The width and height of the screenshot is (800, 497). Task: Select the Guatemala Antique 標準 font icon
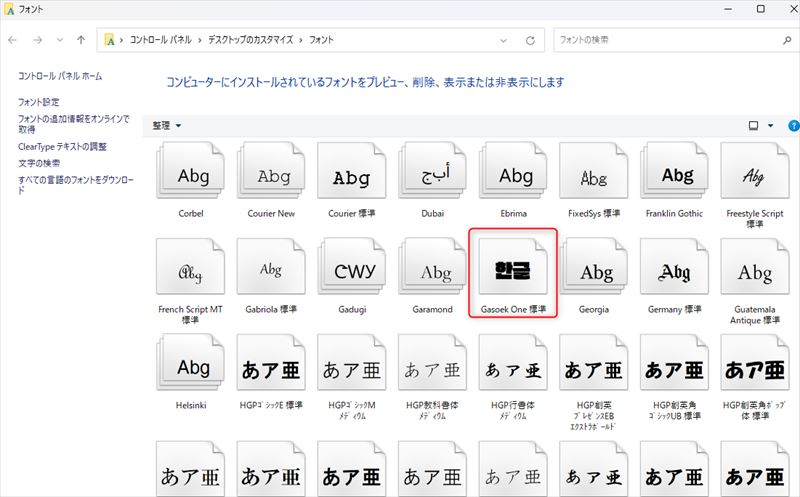coord(755,266)
